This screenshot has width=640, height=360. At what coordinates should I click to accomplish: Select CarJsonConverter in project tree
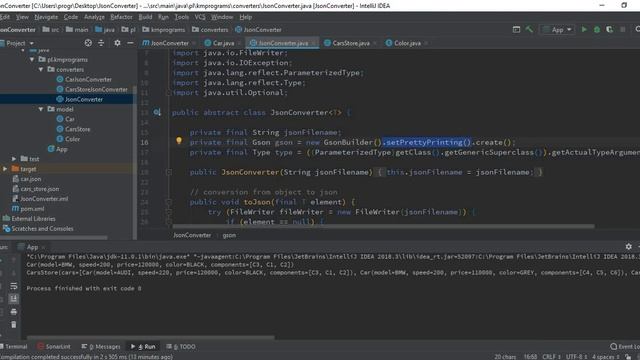(x=84, y=79)
